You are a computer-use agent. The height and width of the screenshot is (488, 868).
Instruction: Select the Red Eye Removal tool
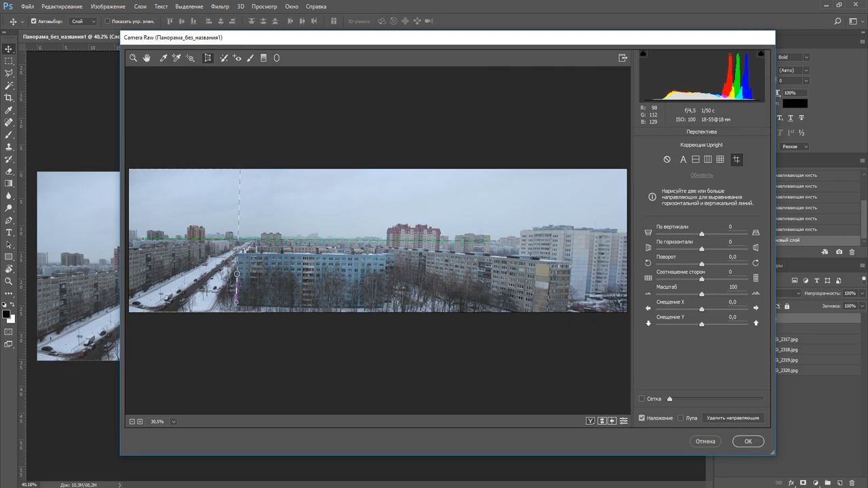[x=237, y=58]
